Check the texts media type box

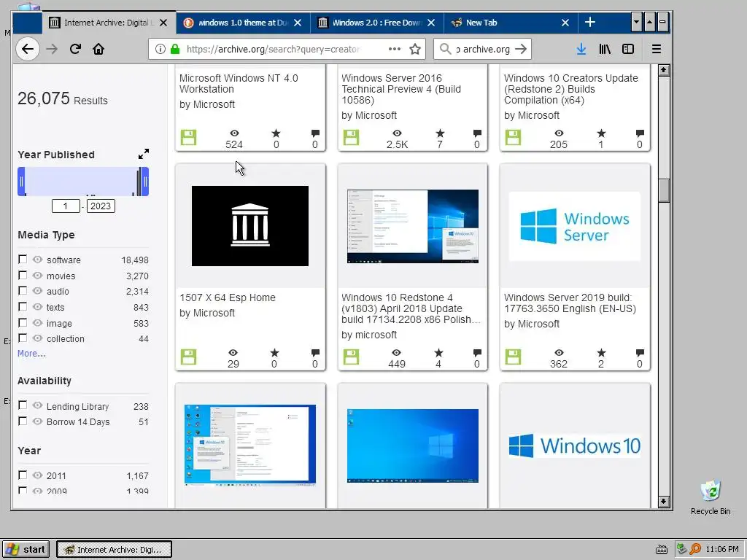(23, 307)
